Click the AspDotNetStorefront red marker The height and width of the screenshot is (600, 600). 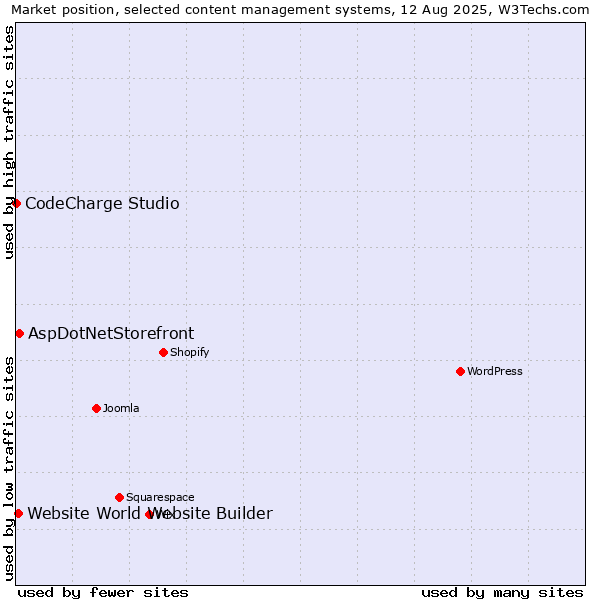20,334
